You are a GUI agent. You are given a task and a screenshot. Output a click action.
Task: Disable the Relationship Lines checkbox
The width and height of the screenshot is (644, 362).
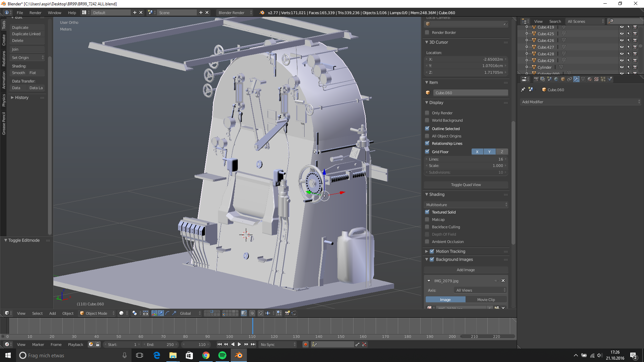427,143
